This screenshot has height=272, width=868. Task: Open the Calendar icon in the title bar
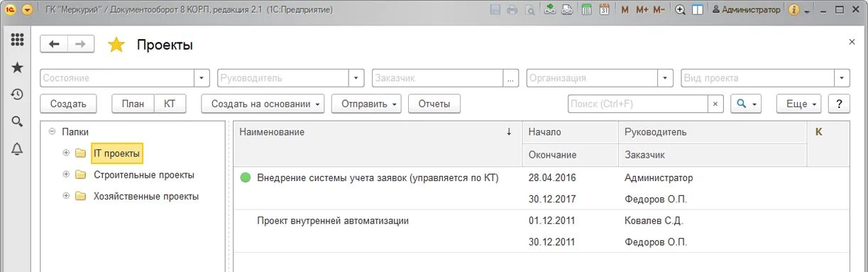pos(604,10)
